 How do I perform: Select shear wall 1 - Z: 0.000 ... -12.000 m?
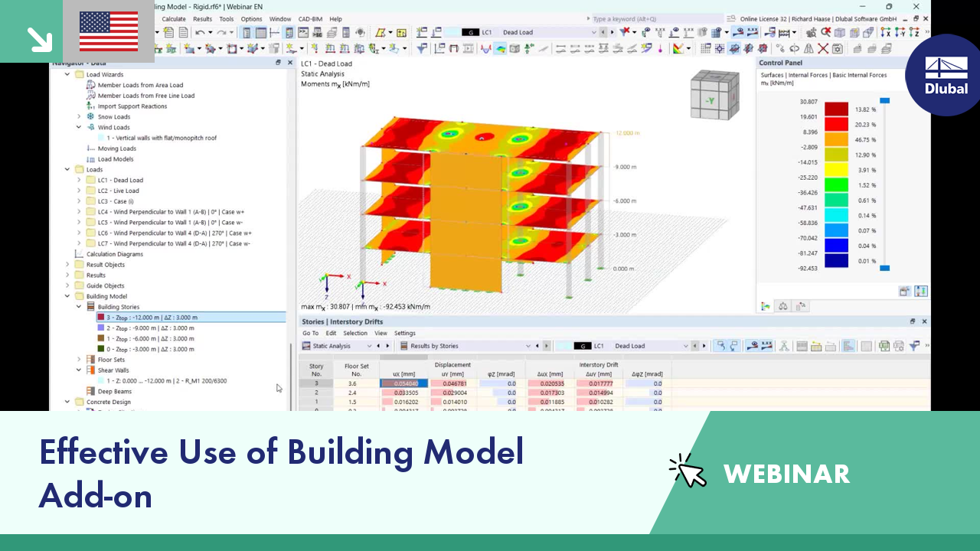167,380
